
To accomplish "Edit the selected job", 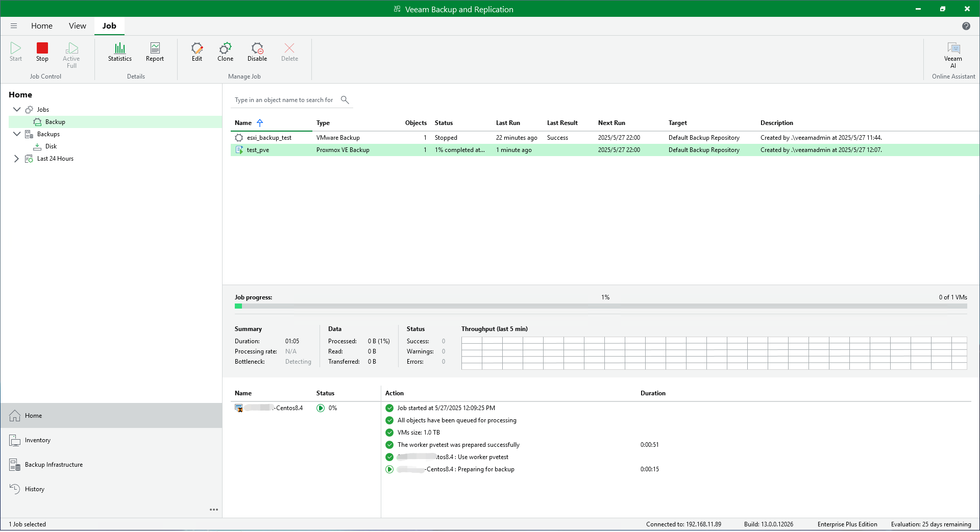I will [x=197, y=52].
